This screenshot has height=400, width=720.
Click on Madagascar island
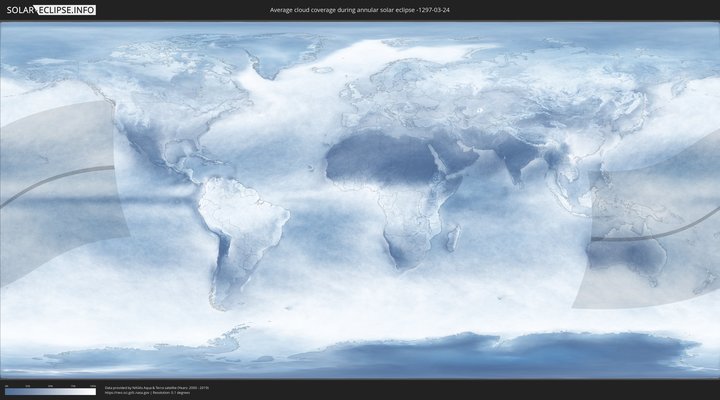(x=453, y=238)
